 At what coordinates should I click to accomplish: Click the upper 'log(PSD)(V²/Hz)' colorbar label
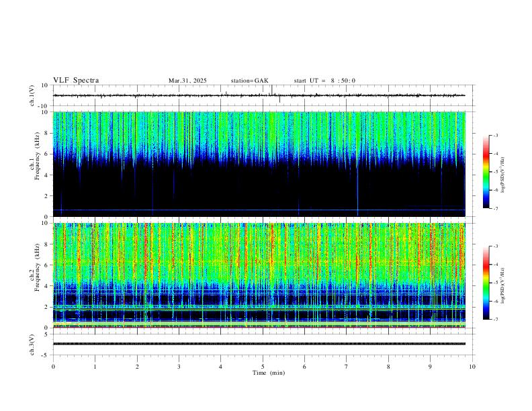coord(502,175)
